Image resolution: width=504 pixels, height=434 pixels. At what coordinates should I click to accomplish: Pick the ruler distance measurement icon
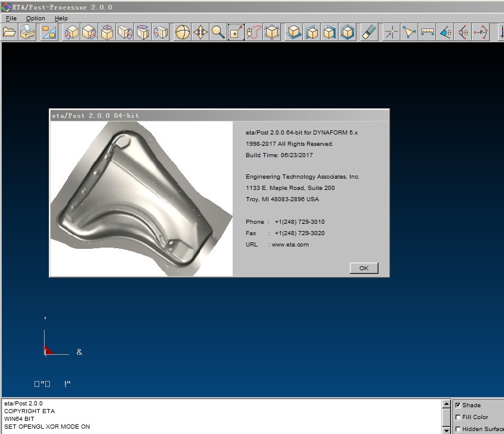click(427, 32)
